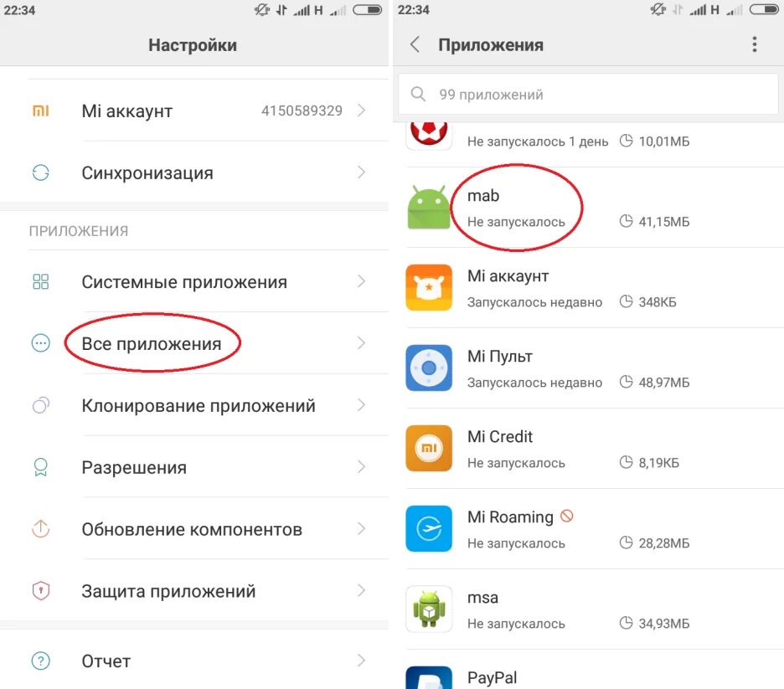This screenshot has width=784, height=689.
Task: Open Отчет settings entry
Action: [194, 661]
